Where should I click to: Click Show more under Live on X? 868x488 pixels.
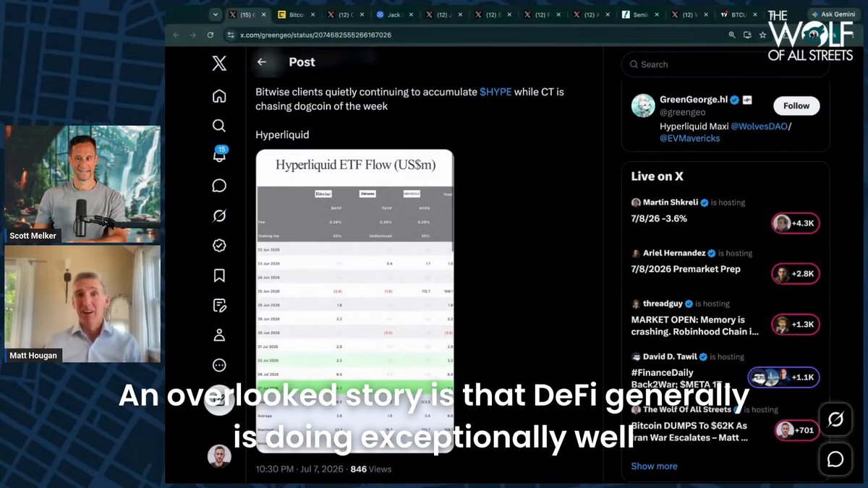pyautogui.click(x=654, y=466)
